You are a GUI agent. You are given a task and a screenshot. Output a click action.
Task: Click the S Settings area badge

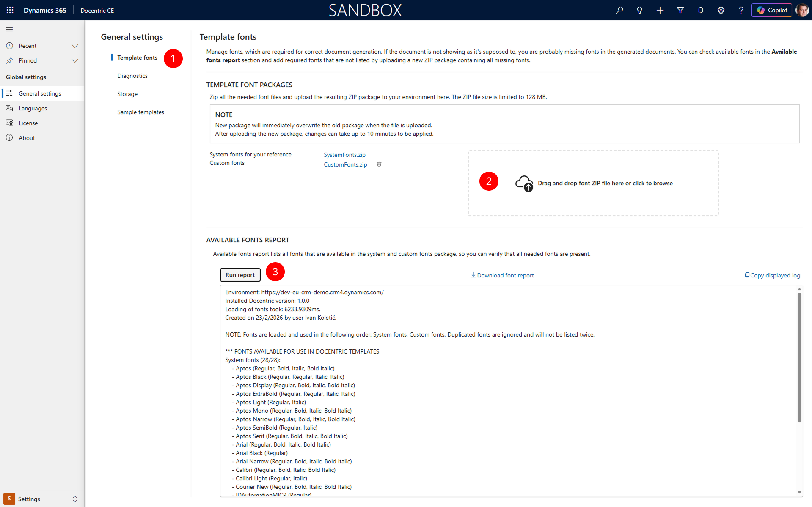pyautogui.click(x=9, y=499)
